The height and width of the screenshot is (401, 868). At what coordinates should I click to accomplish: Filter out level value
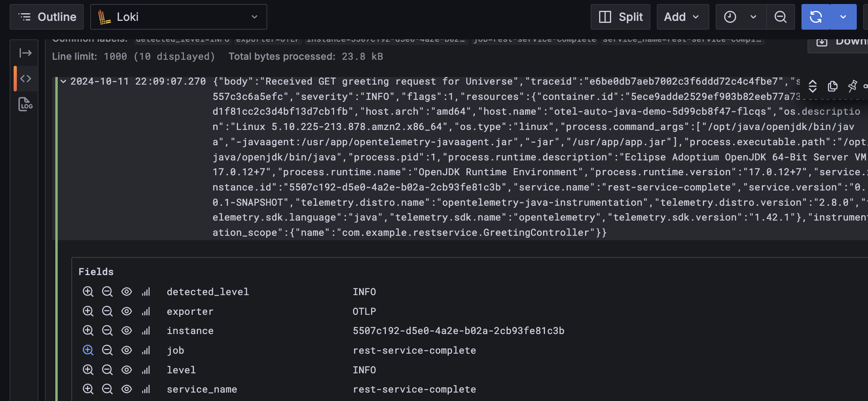point(107,370)
